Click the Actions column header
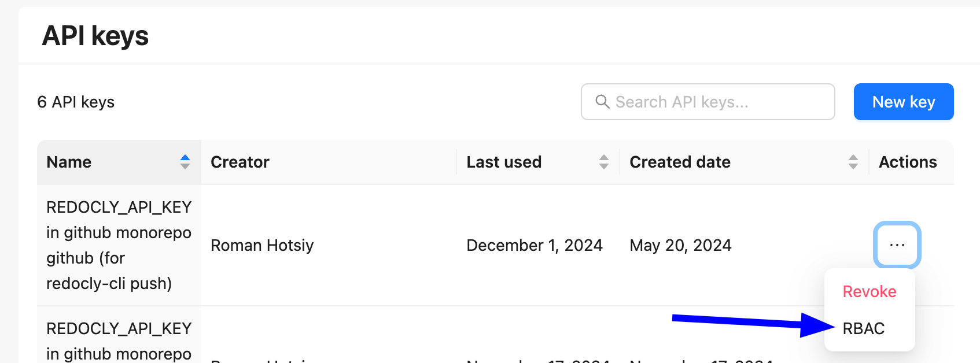 click(x=907, y=162)
